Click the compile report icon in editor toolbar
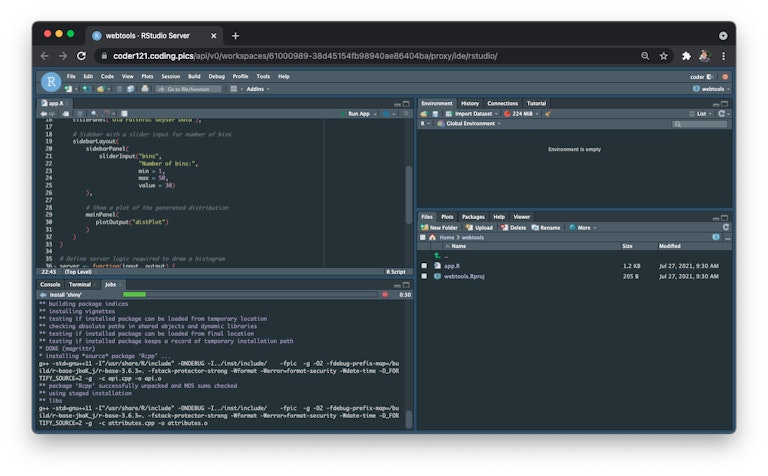768x476 pixels. click(124, 114)
